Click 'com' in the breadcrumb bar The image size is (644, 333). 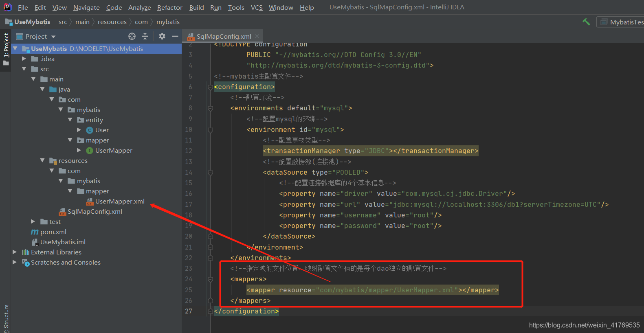coord(141,22)
